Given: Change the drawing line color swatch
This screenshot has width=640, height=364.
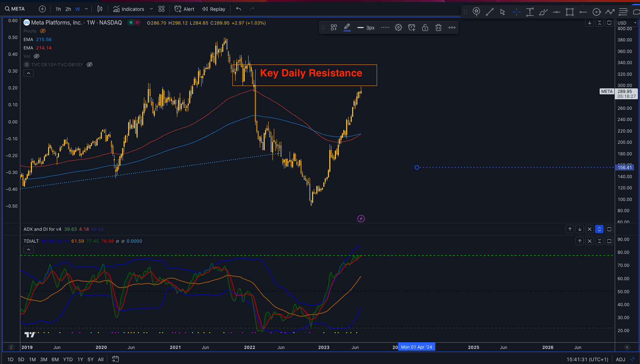Looking at the screenshot, I should pos(347,27).
